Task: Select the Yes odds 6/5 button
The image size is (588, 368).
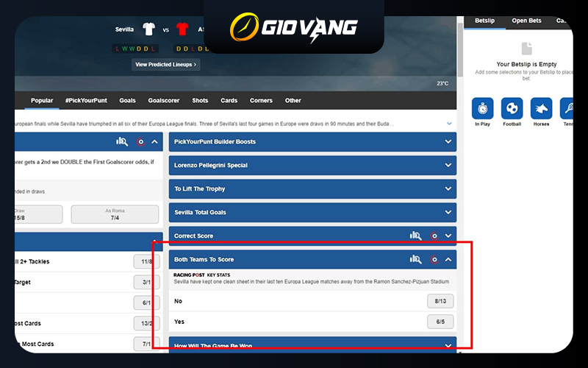Action: pos(440,322)
